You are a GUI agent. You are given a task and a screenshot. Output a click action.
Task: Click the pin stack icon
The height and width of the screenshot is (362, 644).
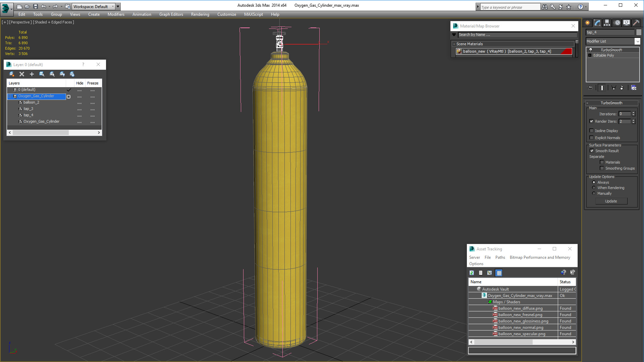(x=590, y=88)
